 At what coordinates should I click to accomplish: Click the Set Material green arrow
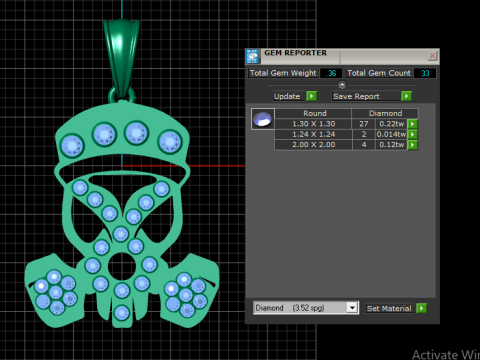click(422, 308)
